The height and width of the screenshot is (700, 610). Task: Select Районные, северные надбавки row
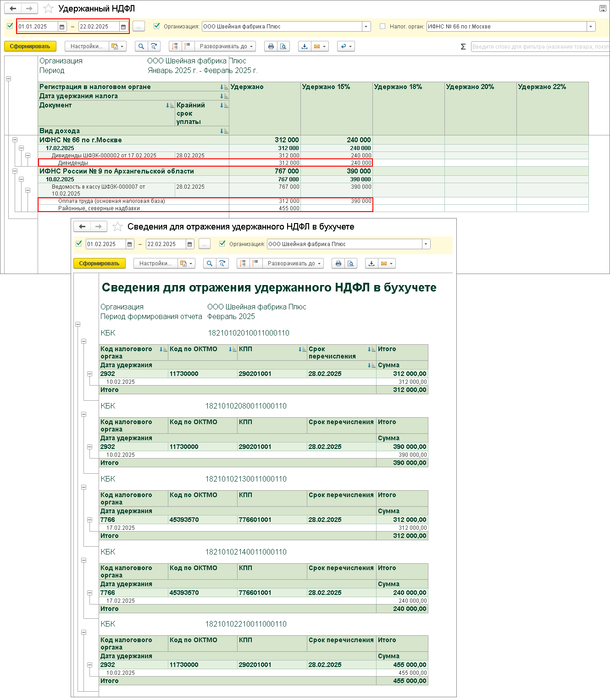205,208
